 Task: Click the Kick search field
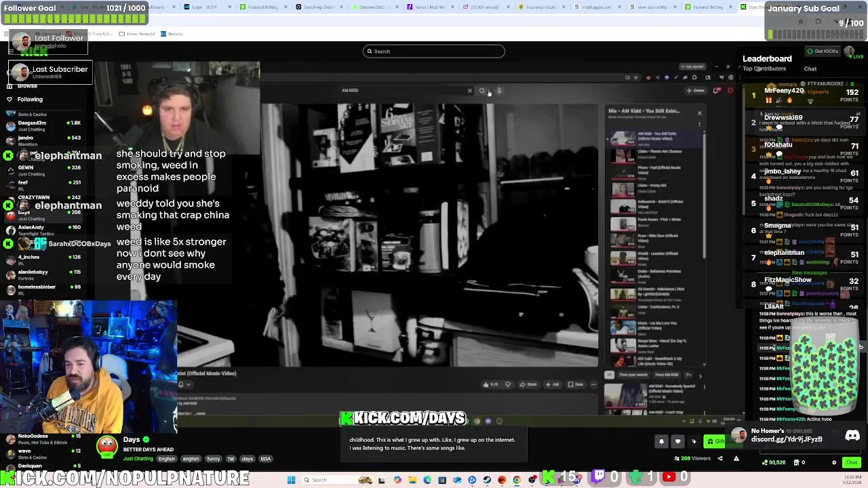pyautogui.click(x=434, y=52)
